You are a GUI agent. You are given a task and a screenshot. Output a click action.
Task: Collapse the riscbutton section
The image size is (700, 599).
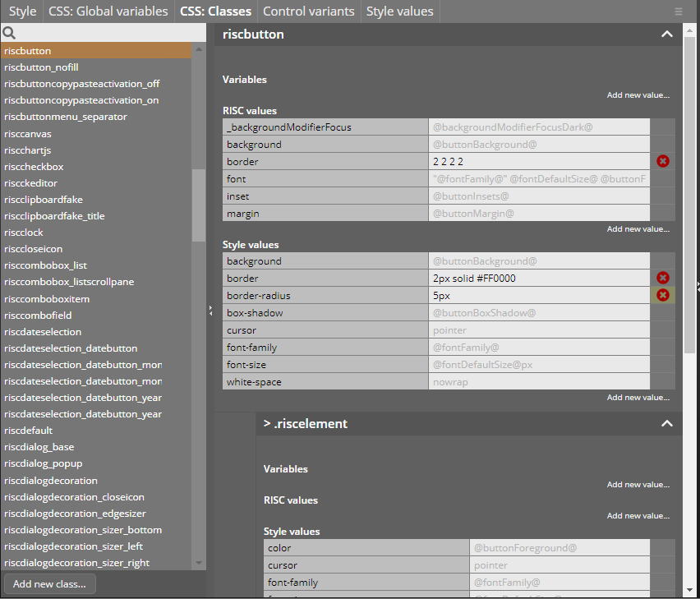tap(666, 35)
